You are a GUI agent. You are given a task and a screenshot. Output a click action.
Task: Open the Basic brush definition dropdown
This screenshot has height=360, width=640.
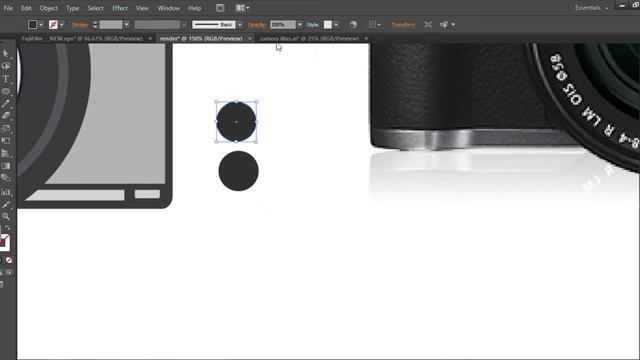point(240,25)
